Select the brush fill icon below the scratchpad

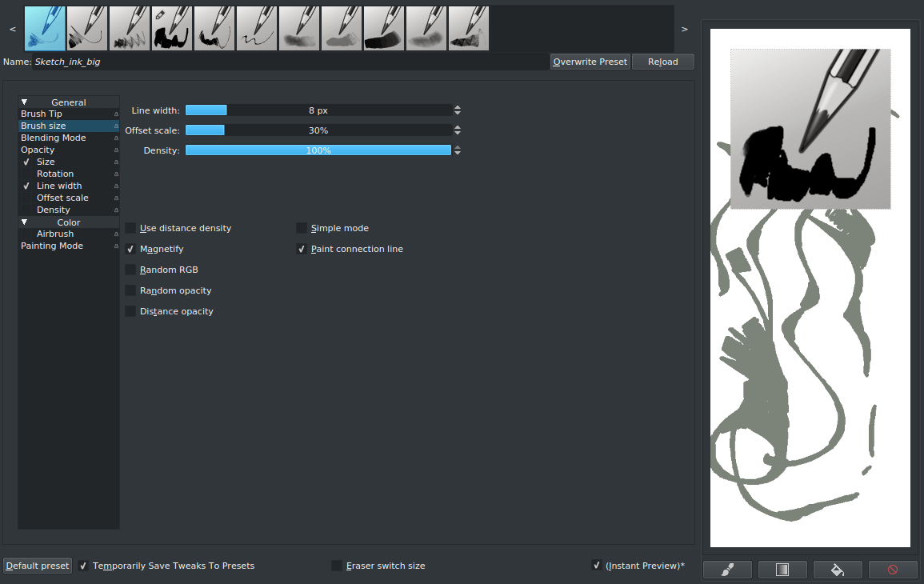click(x=727, y=569)
